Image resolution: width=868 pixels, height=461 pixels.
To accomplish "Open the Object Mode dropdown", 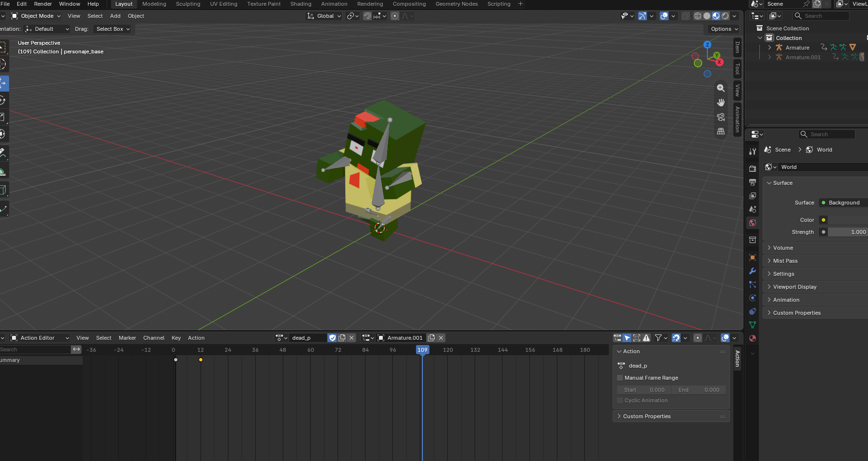I will pos(36,16).
